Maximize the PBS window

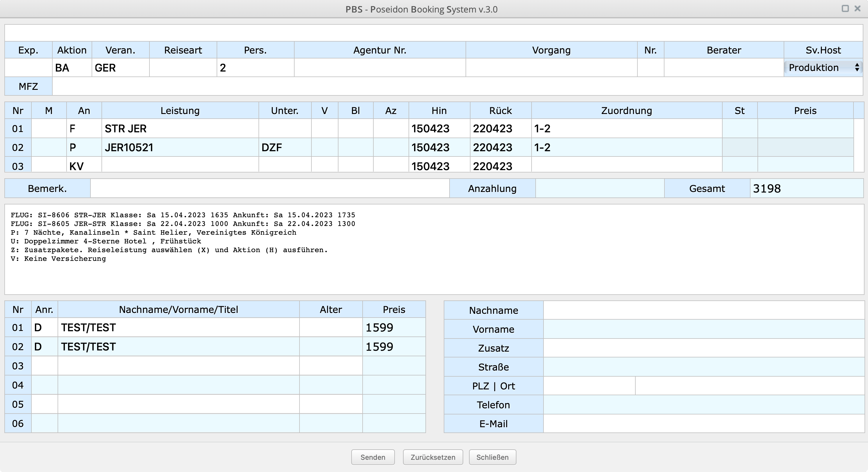click(845, 9)
